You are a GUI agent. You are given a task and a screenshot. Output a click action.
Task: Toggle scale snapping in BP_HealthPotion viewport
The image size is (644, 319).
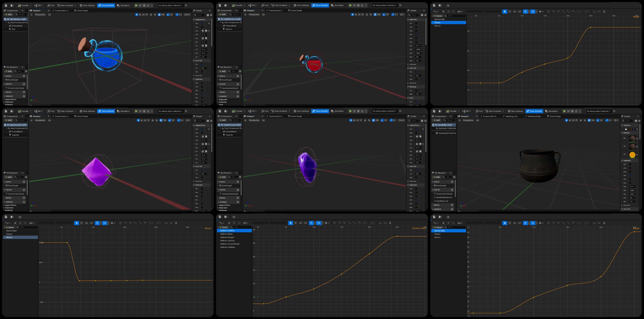click(393, 15)
